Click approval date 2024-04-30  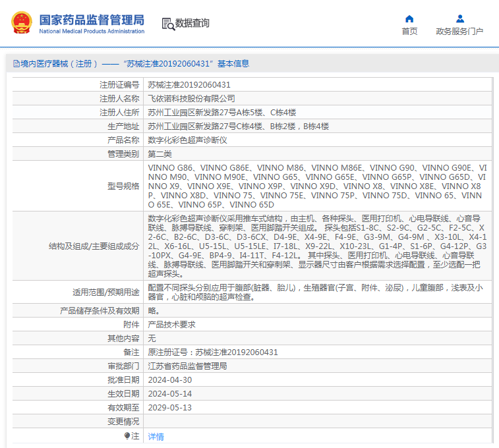point(170,380)
